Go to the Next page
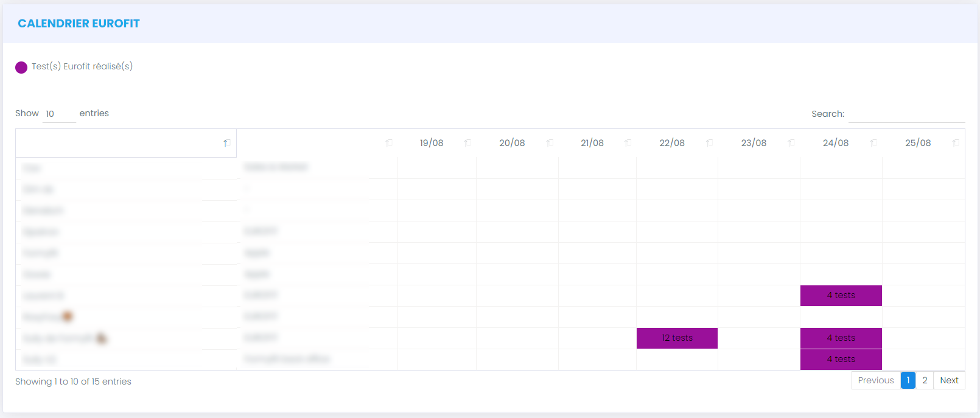This screenshot has height=418, width=980. pyautogui.click(x=949, y=380)
